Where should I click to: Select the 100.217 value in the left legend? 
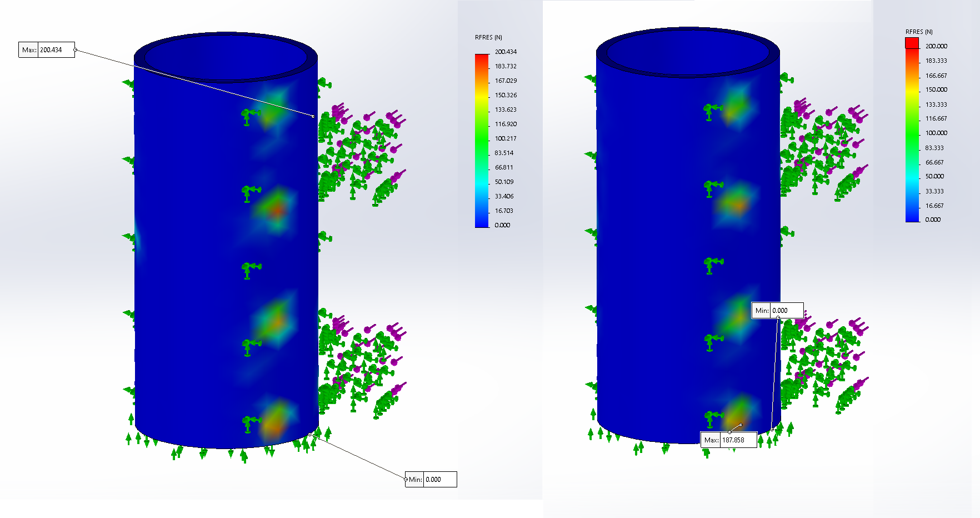click(506, 138)
